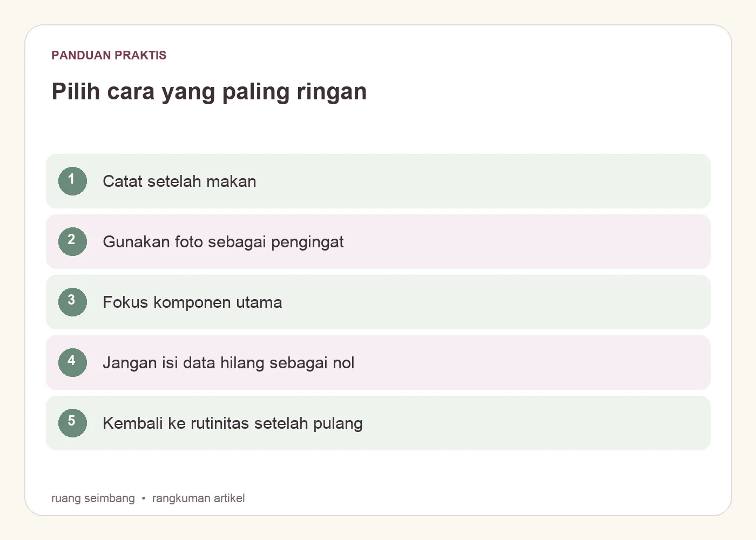Click the heading "Pilih cara yang paling ringan"
The height and width of the screenshot is (540, 756).
[x=209, y=92]
